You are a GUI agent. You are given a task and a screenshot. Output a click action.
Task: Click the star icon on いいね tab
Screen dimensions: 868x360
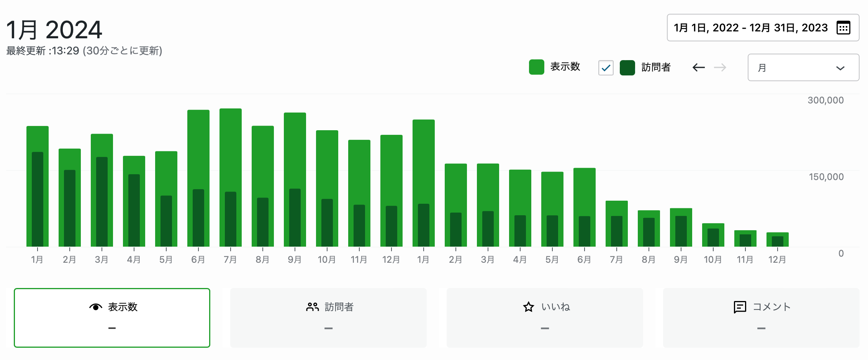point(529,307)
